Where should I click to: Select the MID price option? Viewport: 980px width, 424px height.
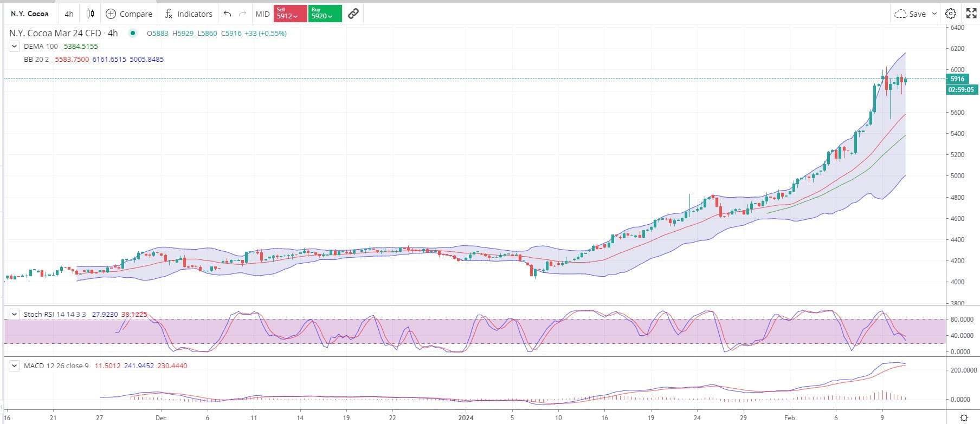pos(262,14)
